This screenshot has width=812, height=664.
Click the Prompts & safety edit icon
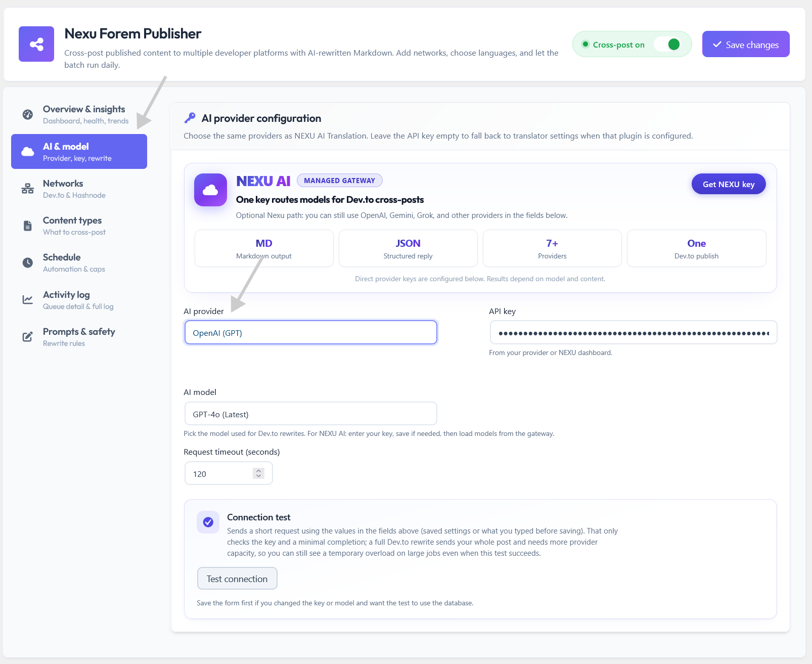click(28, 337)
